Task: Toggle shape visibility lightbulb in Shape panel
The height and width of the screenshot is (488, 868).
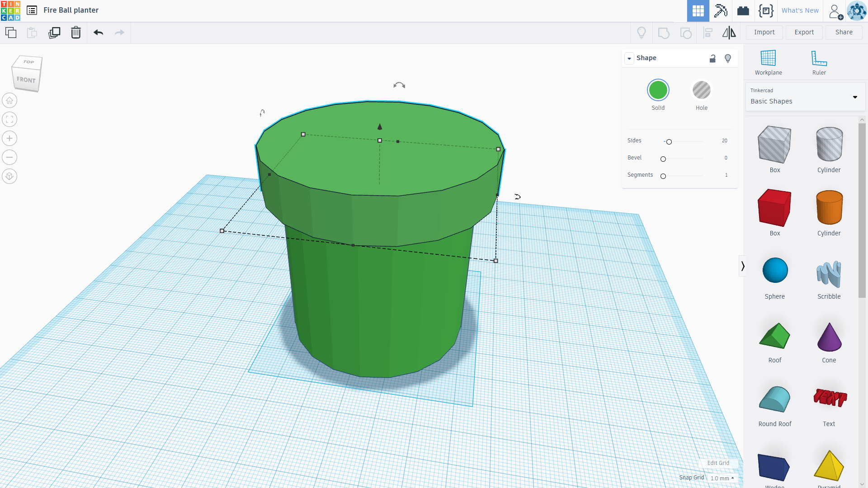Action: tap(728, 58)
